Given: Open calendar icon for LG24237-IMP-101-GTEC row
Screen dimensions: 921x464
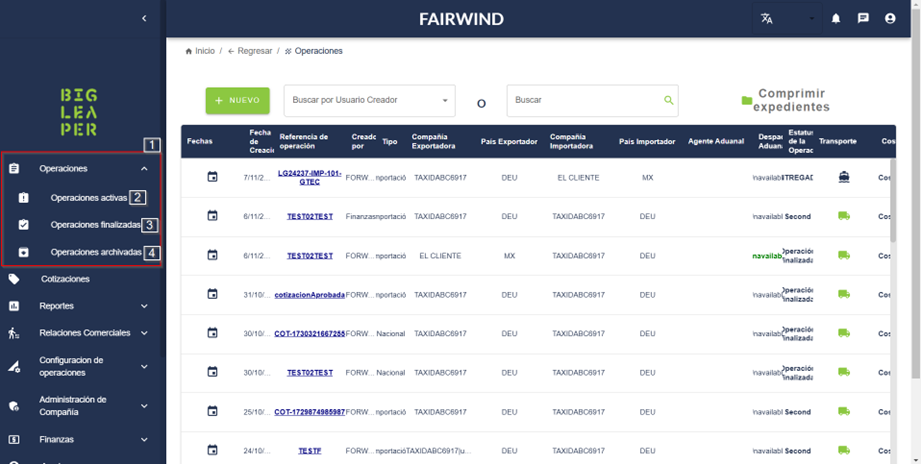Looking at the screenshot, I should (x=213, y=177).
